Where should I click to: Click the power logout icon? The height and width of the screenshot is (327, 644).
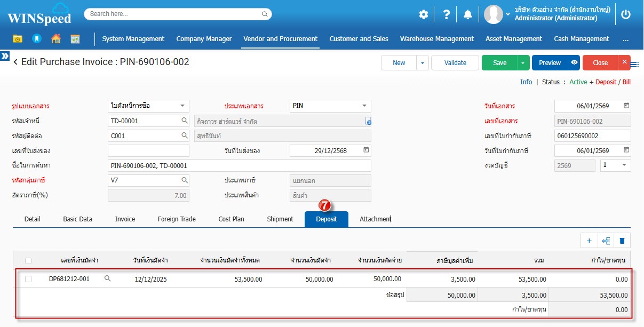626,14
